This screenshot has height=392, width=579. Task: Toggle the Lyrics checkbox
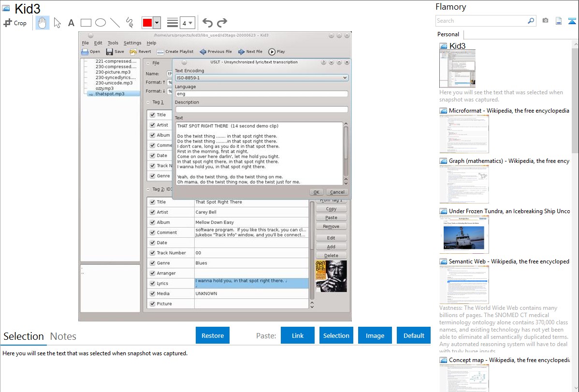tap(152, 283)
